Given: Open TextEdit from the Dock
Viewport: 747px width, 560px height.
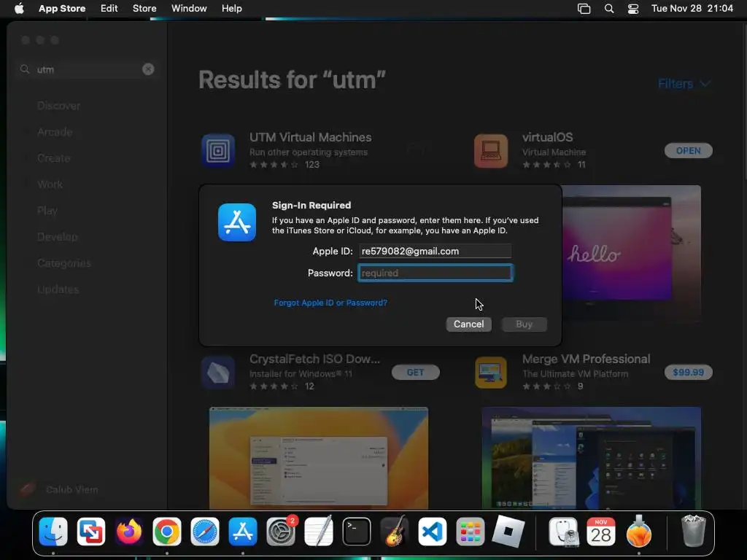Looking at the screenshot, I should click(319, 532).
